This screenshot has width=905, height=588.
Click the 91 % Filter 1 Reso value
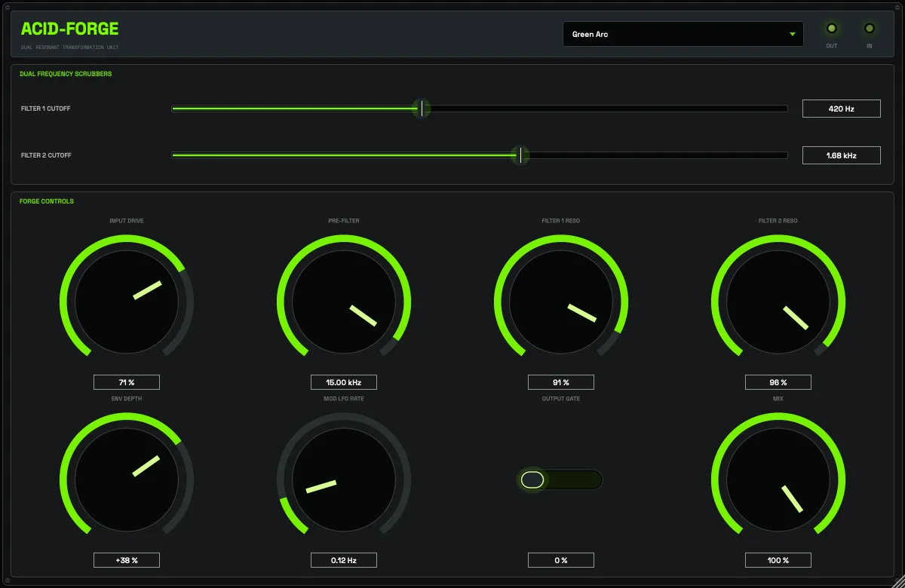pyautogui.click(x=561, y=382)
